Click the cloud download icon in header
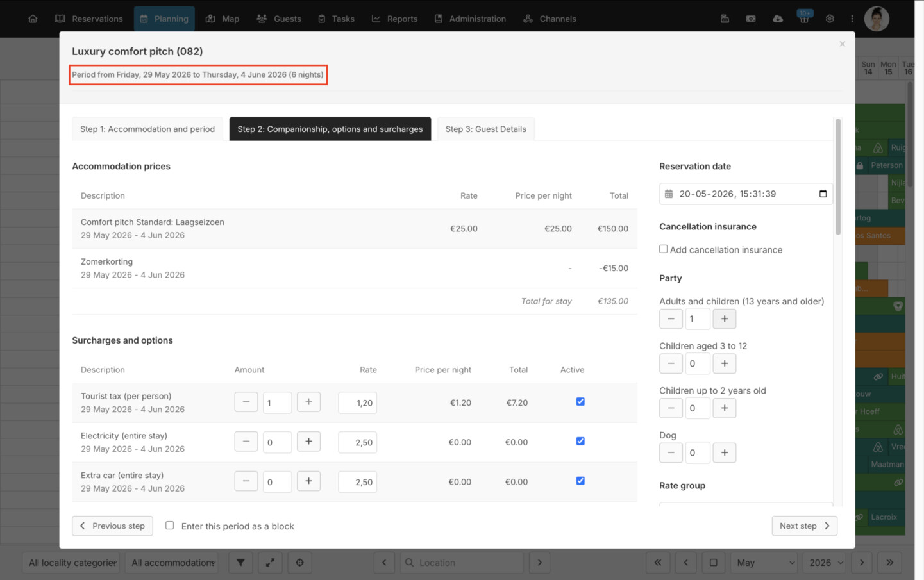This screenshot has width=924, height=580. [x=777, y=19]
